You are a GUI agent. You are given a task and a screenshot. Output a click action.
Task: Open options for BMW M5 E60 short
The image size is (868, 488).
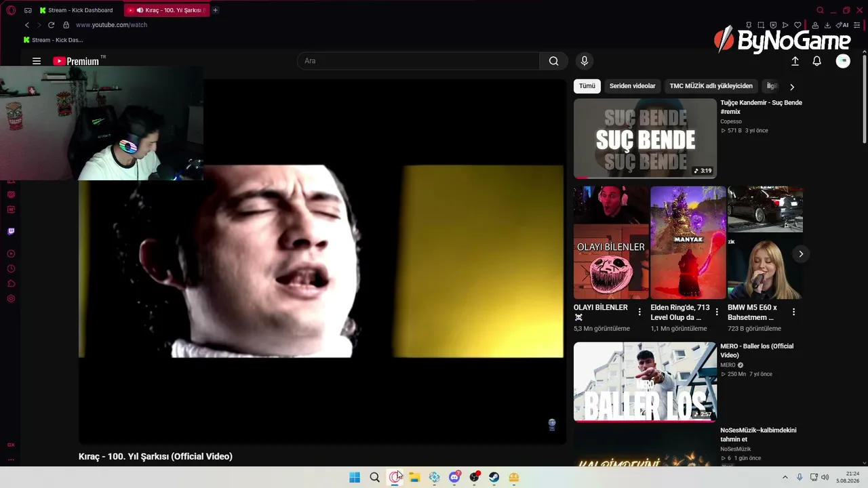pyautogui.click(x=793, y=312)
